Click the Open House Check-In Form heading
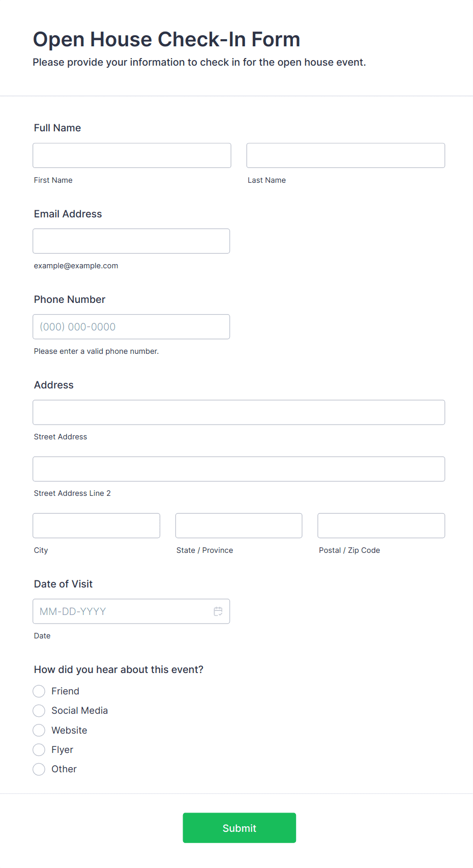 coord(167,39)
